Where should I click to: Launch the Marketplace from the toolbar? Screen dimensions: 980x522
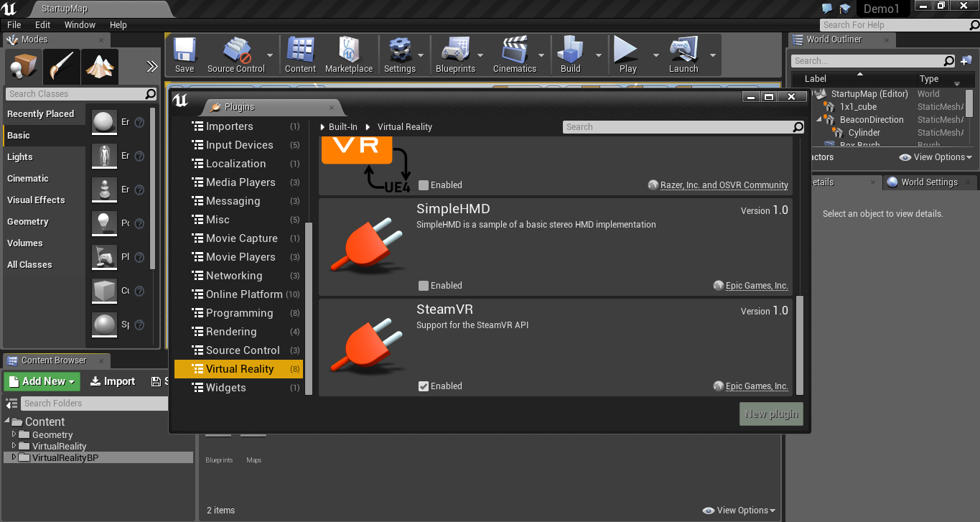[x=349, y=55]
